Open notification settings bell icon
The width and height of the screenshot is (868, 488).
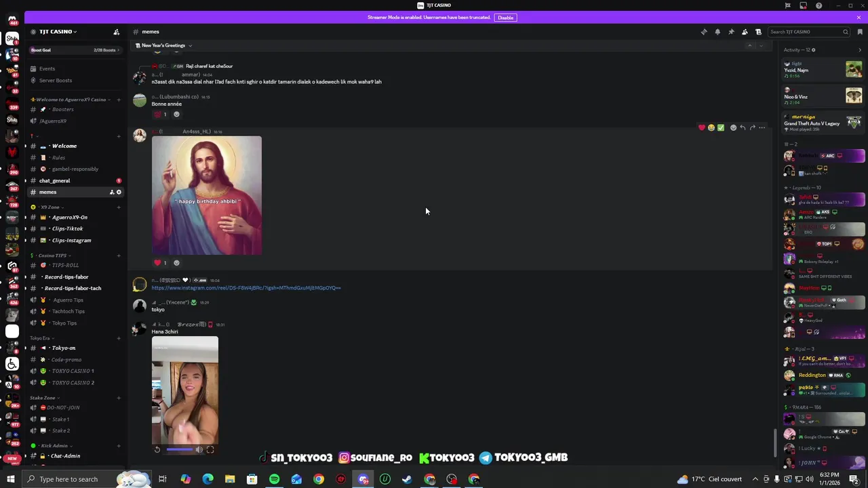coord(717,32)
